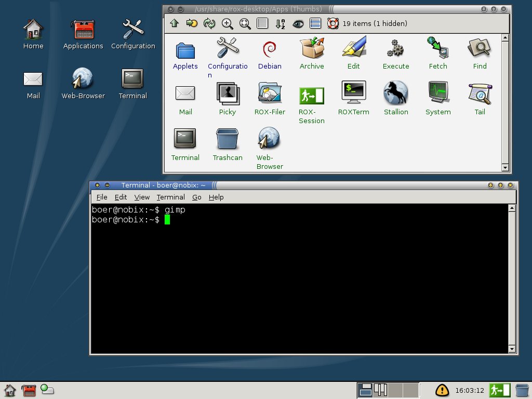This screenshot has height=399, width=532.
Task: Click the sort A-Z toolbar icon
Action: coord(280,23)
